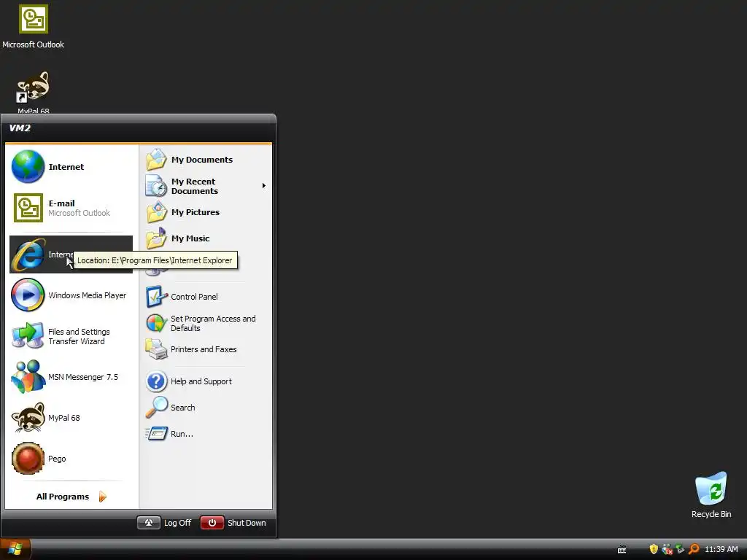This screenshot has height=560, width=747.
Task: Launch Windows Media Player
Action: pos(71,295)
